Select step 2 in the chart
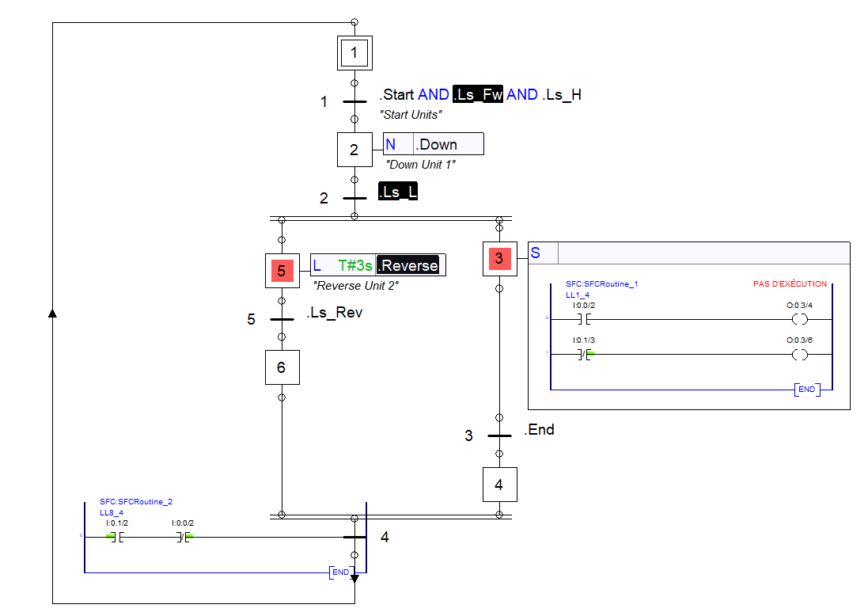Image resolution: width=868 pixels, height=616 pixels. 354,149
